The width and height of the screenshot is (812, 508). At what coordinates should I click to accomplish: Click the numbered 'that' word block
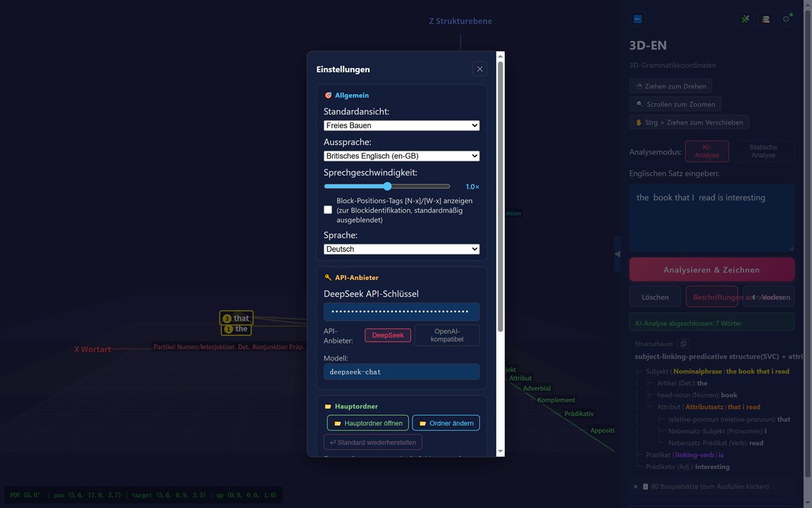[236, 318]
